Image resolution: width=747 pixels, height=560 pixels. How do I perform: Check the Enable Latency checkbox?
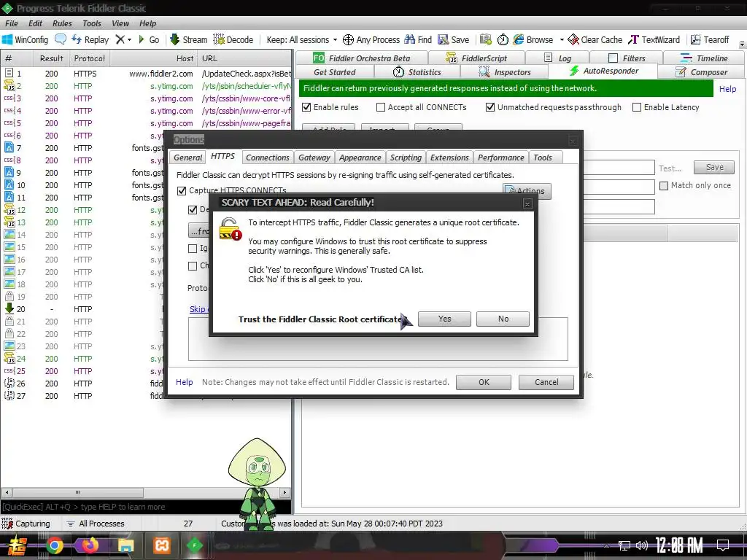(x=637, y=107)
